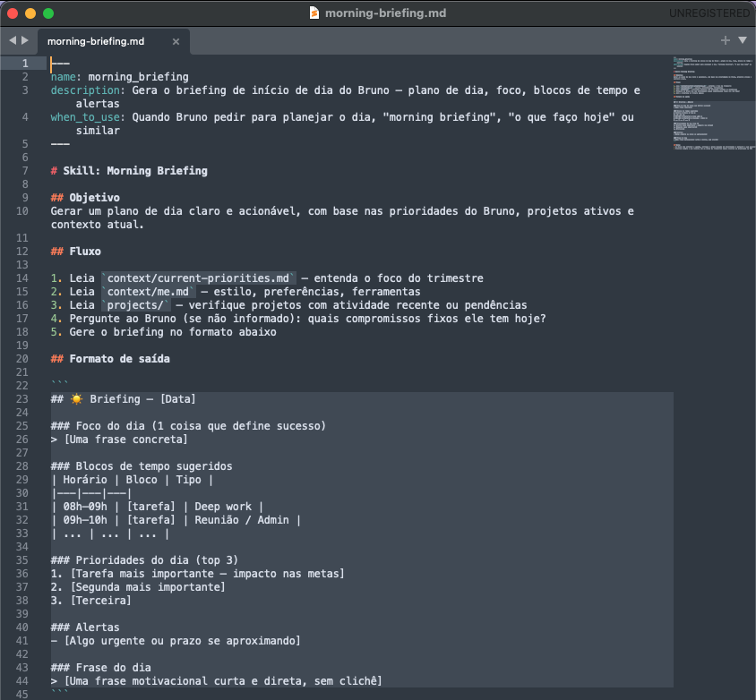Click line '4. Pergunte ao Bruno'
Image resolution: width=756 pixels, height=700 pixels.
[298, 319]
